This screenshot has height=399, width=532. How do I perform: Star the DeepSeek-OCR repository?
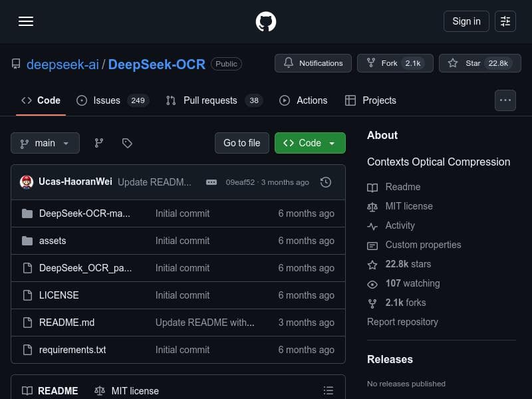[x=472, y=63]
